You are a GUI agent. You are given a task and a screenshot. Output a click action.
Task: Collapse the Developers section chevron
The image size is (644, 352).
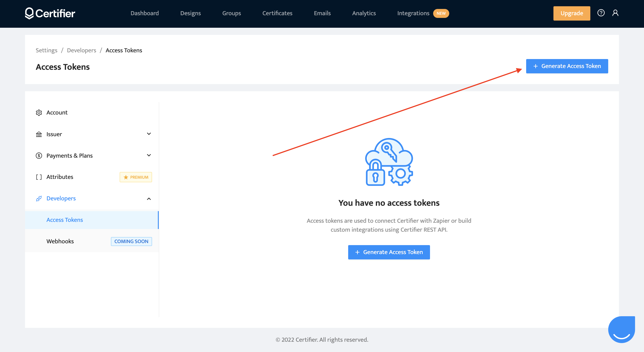149,199
